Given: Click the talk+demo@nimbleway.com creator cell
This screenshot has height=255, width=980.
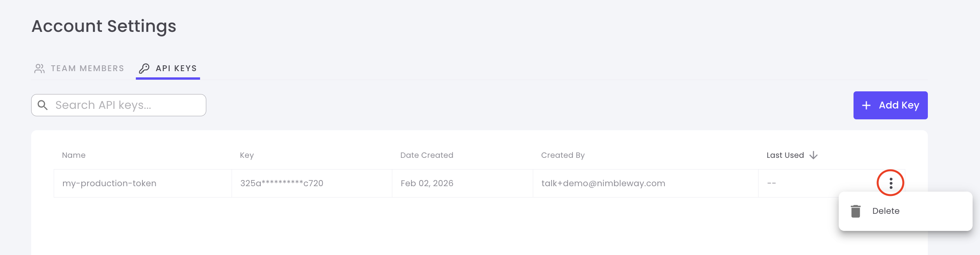Looking at the screenshot, I should click(x=603, y=183).
